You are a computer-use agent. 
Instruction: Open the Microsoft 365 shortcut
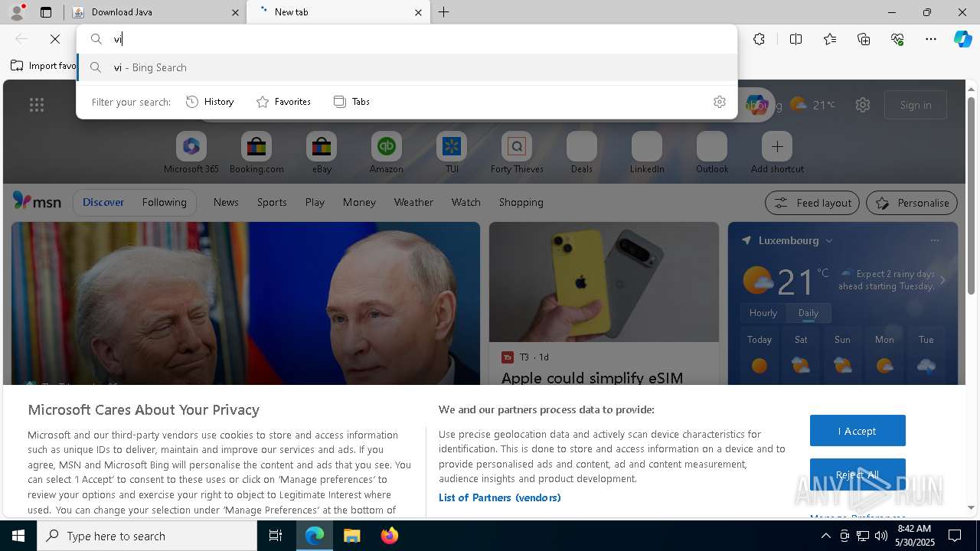click(x=191, y=153)
